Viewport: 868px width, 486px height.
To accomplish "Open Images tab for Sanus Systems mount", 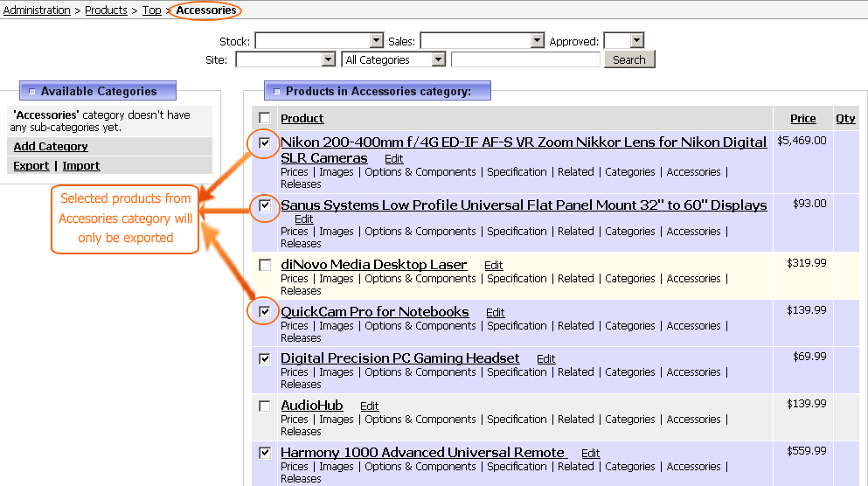I will point(336,232).
